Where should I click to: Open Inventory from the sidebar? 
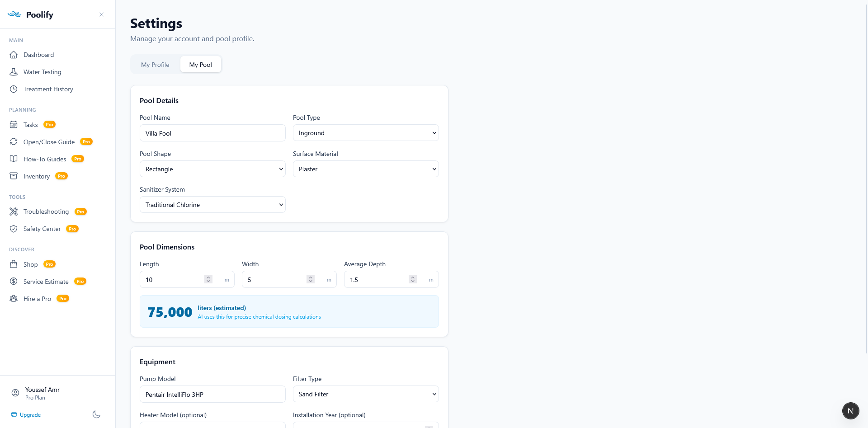tap(37, 176)
